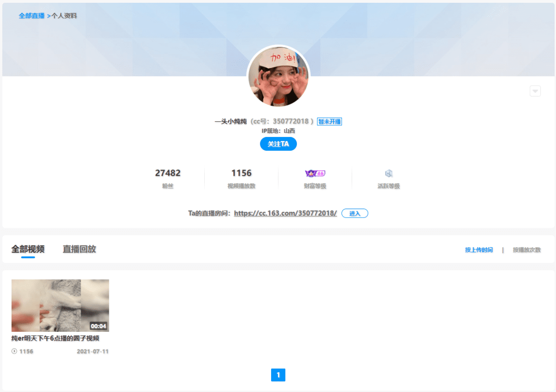Click the 关注TA follow button
This screenshot has width=556, height=392.
click(x=278, y=144)
